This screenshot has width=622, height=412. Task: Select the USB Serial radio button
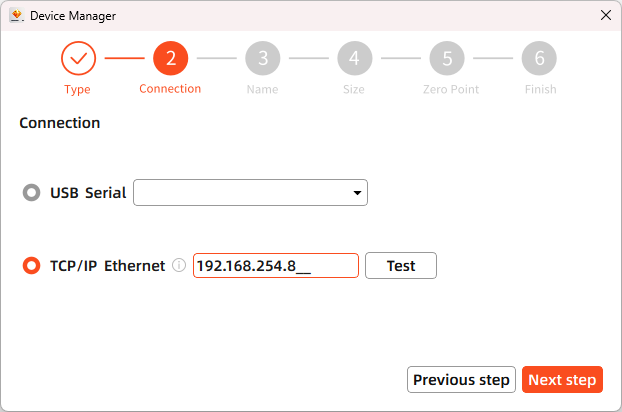click(x=31, y=192)
